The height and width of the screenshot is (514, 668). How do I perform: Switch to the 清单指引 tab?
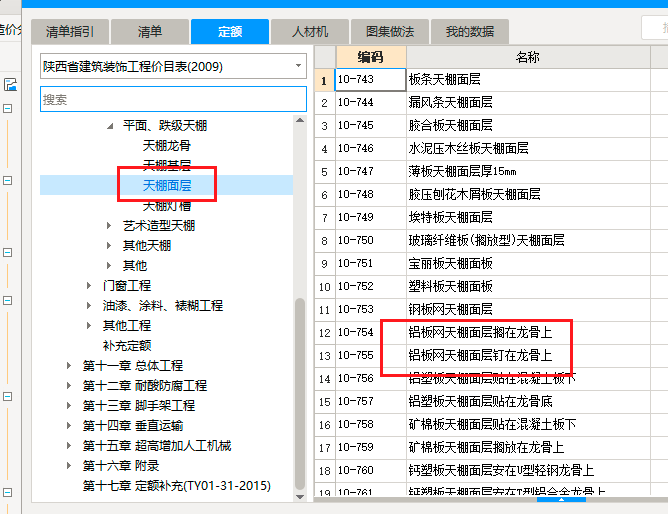click(x=70, y=32)
